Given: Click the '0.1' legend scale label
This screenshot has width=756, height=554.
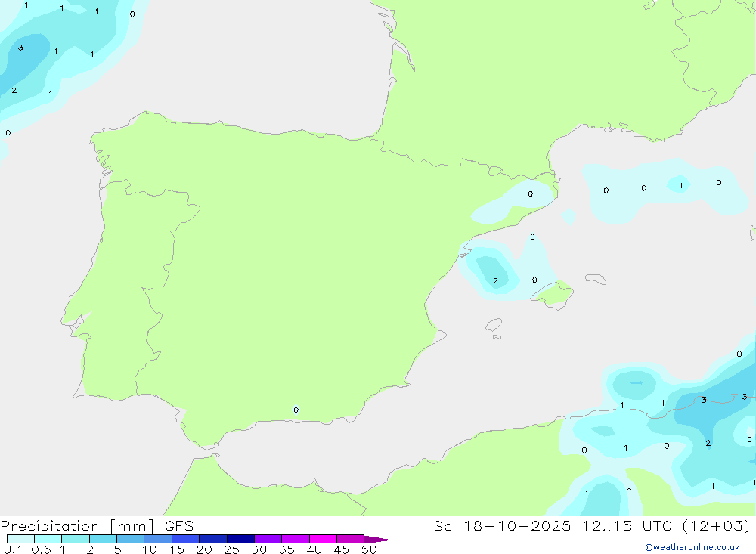Looking at the screenshot, I should click(x=13, y=549).
